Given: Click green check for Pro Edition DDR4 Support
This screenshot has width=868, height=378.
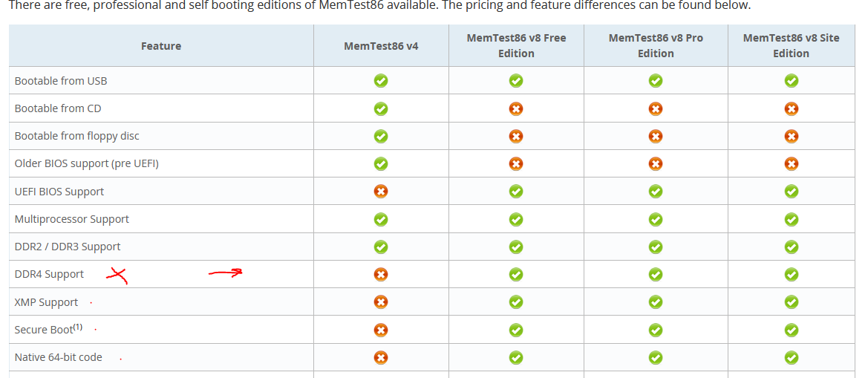Looking at the screenshot, I should click(x=656, y=274).
